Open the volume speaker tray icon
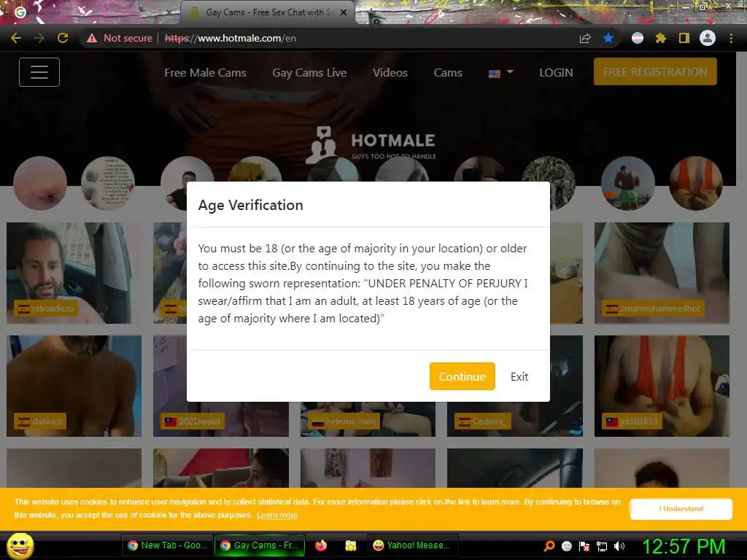 pos(619,546)
